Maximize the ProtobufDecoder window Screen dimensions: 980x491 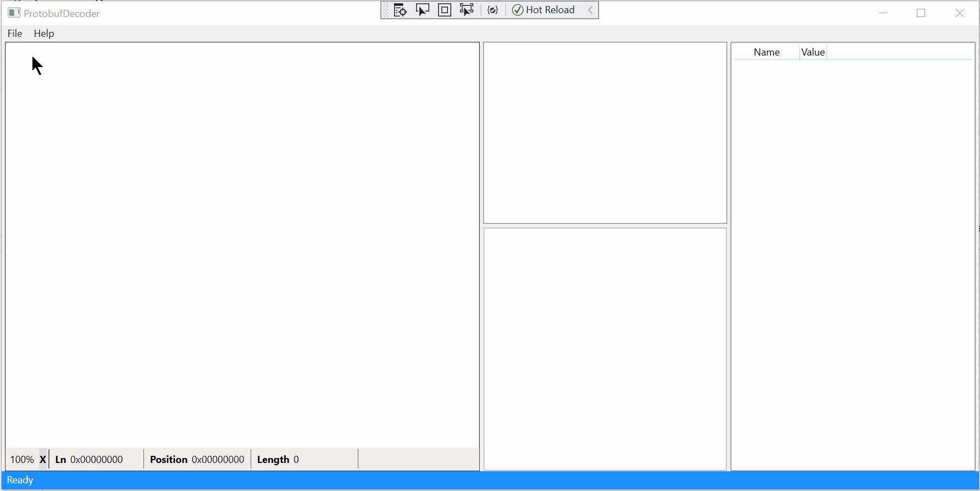pos(921,13)
